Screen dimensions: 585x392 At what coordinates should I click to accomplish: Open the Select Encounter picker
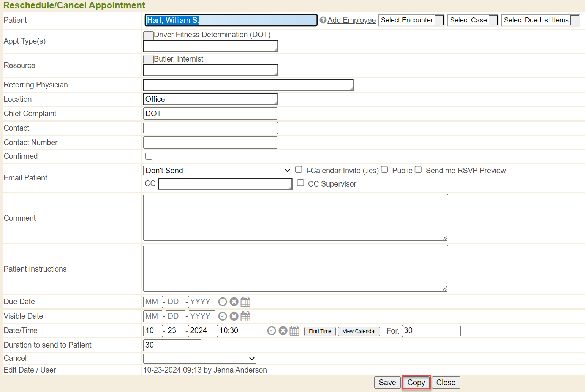point(439,21)
